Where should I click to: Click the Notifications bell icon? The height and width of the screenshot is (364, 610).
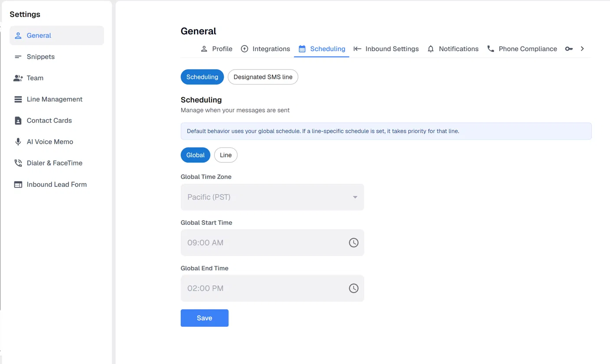(x=431, y=49)
